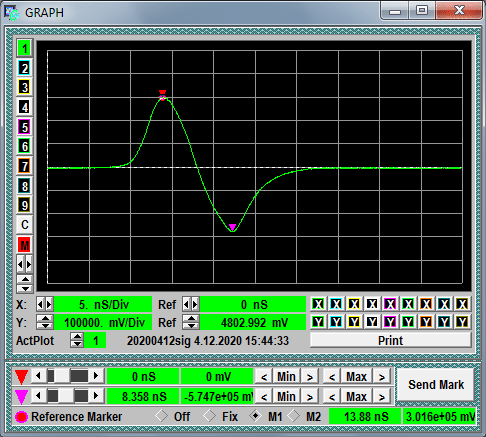Toggle first green Y scale button
Viewport: 486px width, 437px height.
pyautogui.click(x=318, y=322)
